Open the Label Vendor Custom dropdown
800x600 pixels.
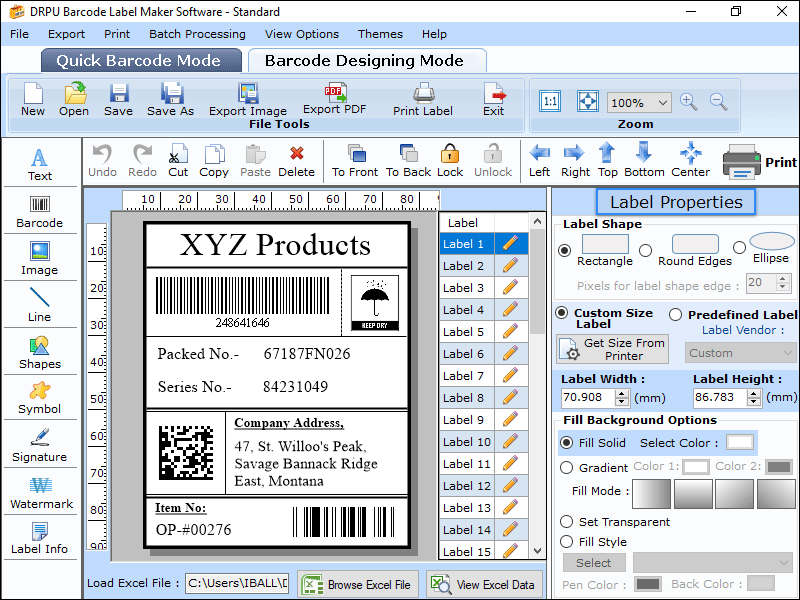(740, 353)
